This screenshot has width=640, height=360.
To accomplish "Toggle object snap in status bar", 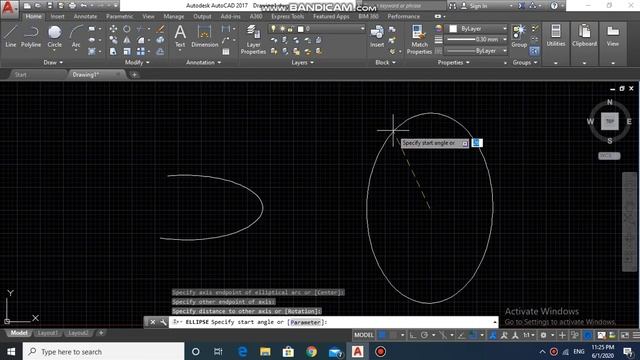I will click(473, 335).
